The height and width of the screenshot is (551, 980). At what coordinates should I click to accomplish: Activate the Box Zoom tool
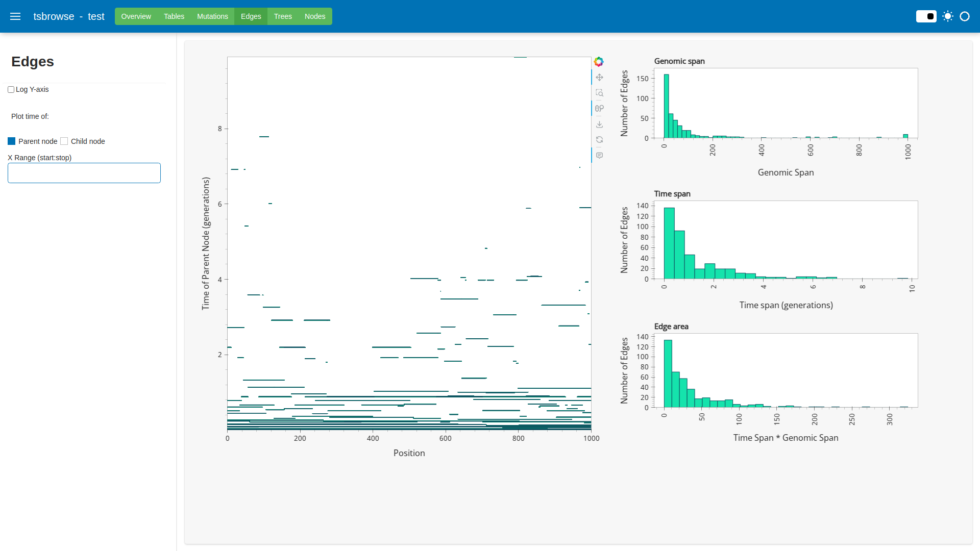pos(599,93)
